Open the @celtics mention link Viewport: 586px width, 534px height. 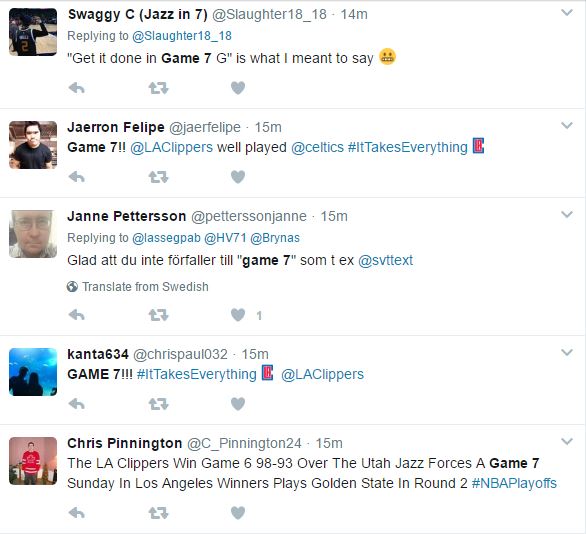[317, 147]
